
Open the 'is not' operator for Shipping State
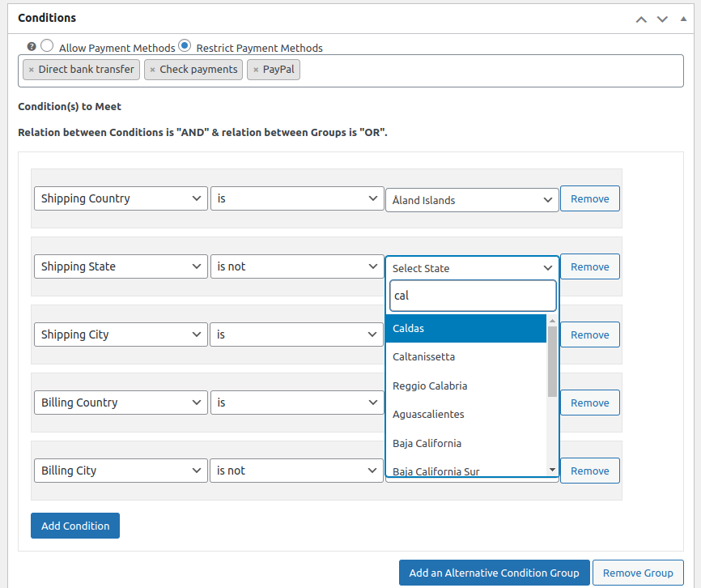click(x=296, y=266)
